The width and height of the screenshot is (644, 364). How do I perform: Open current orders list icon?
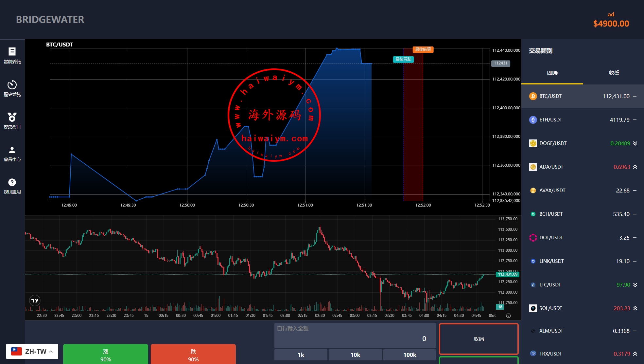pos(12,52)
